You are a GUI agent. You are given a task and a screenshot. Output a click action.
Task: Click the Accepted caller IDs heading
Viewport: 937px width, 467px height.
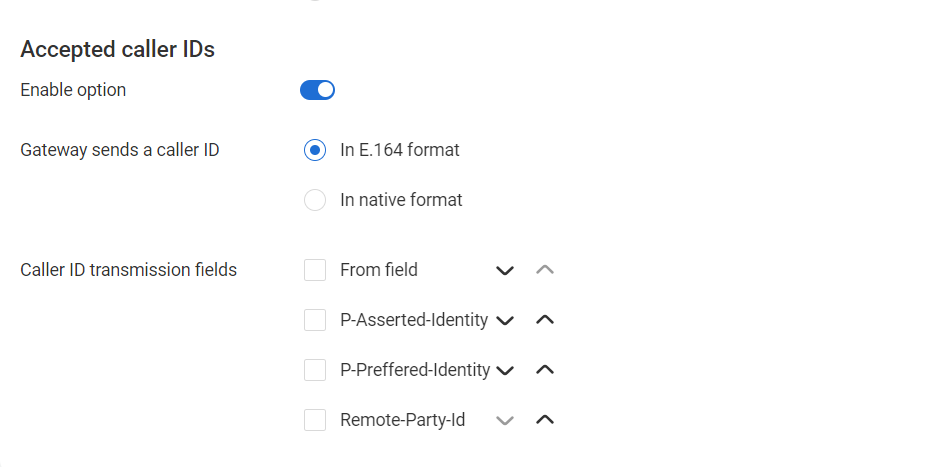coord(117,49)
